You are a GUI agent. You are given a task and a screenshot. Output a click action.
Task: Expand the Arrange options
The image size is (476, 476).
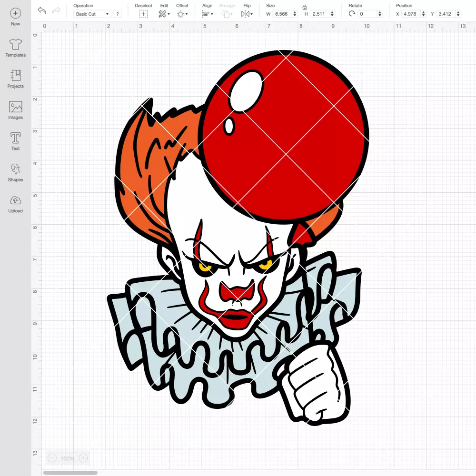pos(228,14)
